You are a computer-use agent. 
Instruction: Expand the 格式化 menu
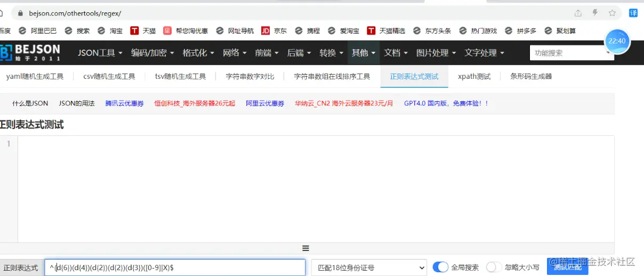198,53
